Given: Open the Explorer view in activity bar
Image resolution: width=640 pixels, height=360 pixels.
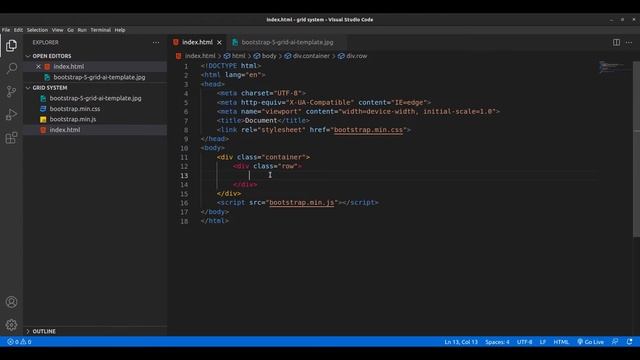Looking at the screenshot, I should pyautogui.click(x=11, y=45).
